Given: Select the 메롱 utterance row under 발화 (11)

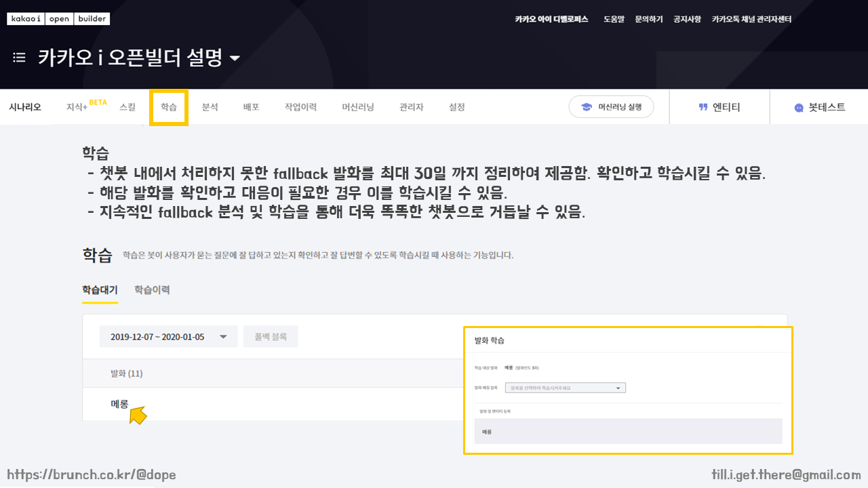Looking at the screenshot, I should [273, 404].
